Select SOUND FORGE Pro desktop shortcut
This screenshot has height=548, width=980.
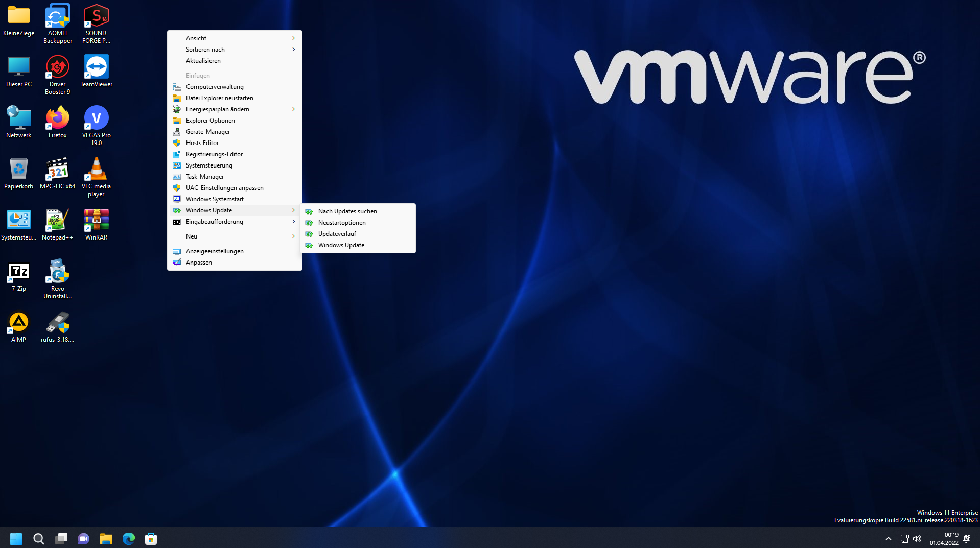coord(97,25)
